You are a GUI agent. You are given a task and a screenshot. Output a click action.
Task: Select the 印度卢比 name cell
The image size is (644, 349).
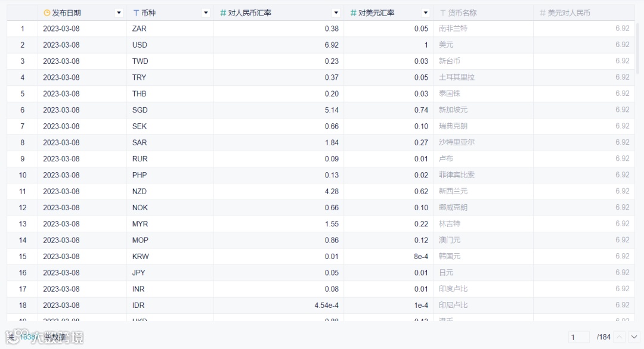pyautogui.click(x=484, y=289)
